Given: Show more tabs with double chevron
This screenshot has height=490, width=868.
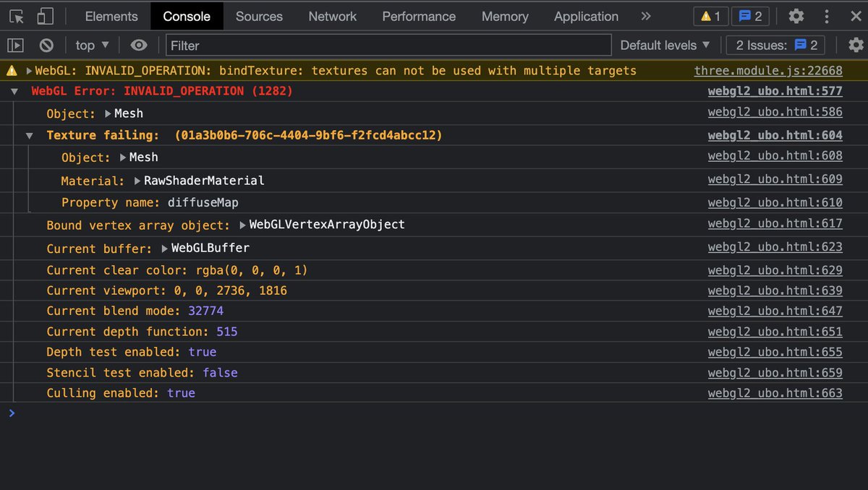Looking at the screenshot, I should 646,16.
